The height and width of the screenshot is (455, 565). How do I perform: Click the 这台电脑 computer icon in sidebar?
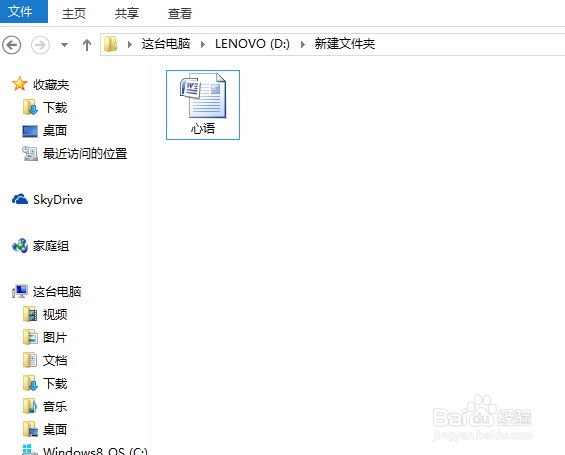tap(20, 291)
